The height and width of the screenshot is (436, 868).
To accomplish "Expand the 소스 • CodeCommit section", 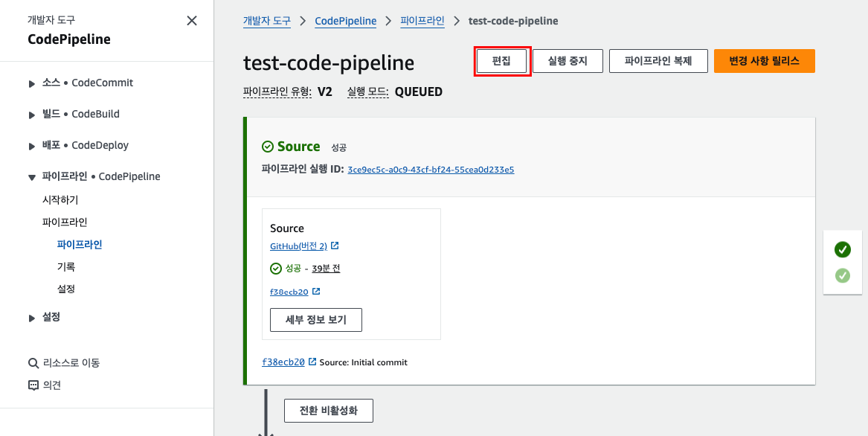I will [x=31, y=83].
